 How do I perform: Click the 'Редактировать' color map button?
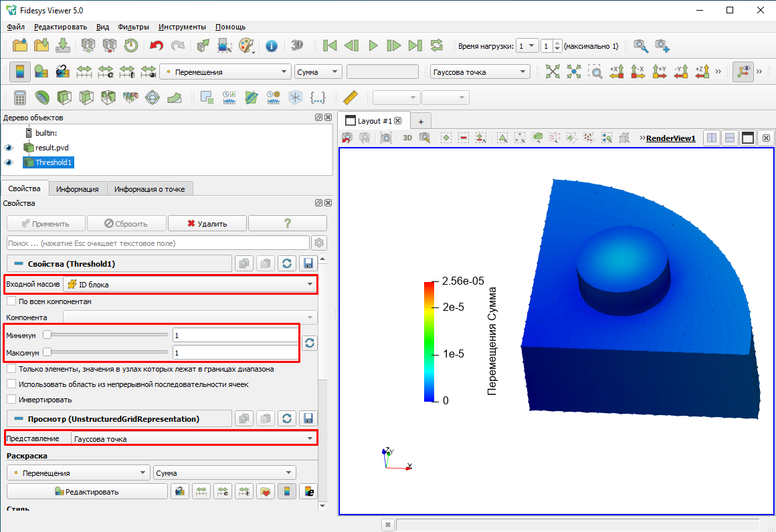click(87, 491)
